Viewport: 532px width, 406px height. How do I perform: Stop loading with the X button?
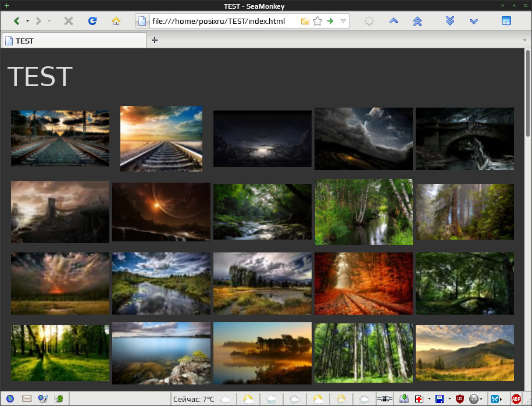(69, 21)
